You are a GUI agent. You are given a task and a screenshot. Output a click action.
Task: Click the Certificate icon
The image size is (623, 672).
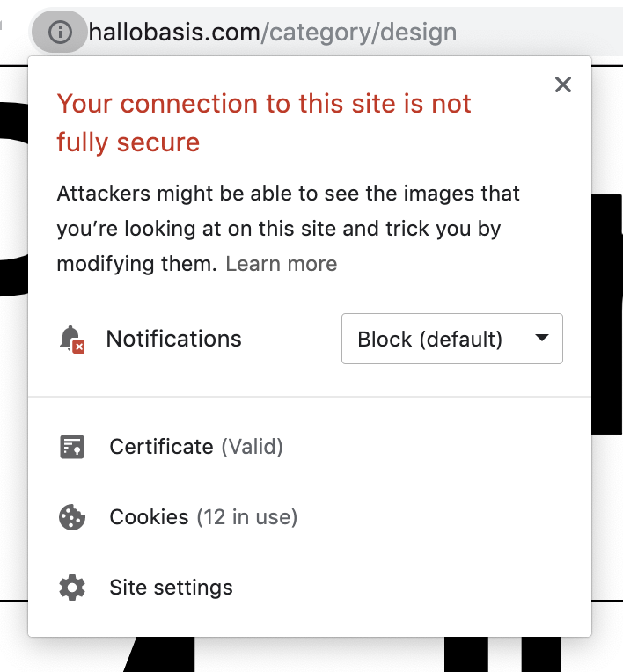72,447
